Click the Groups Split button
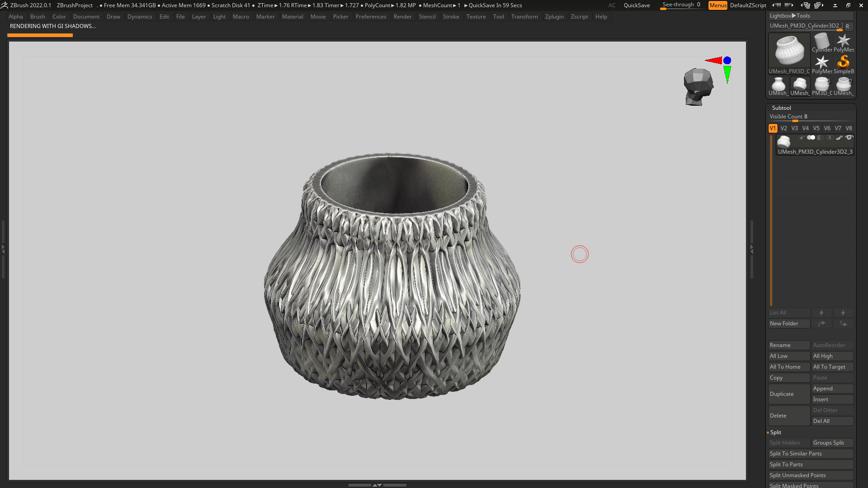 coord(833,443)
